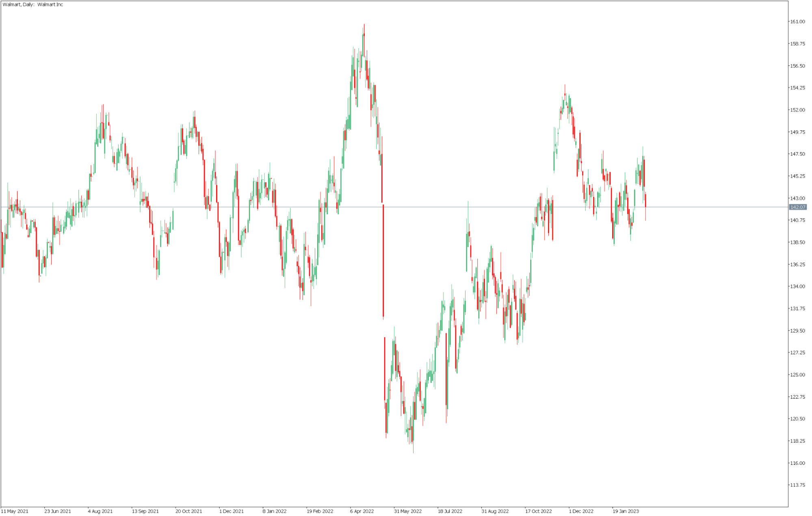The height and width of the screenshot is (516, 812).
Task: Click the '19 Jan 2023' date label
Action: click(626, 511)
